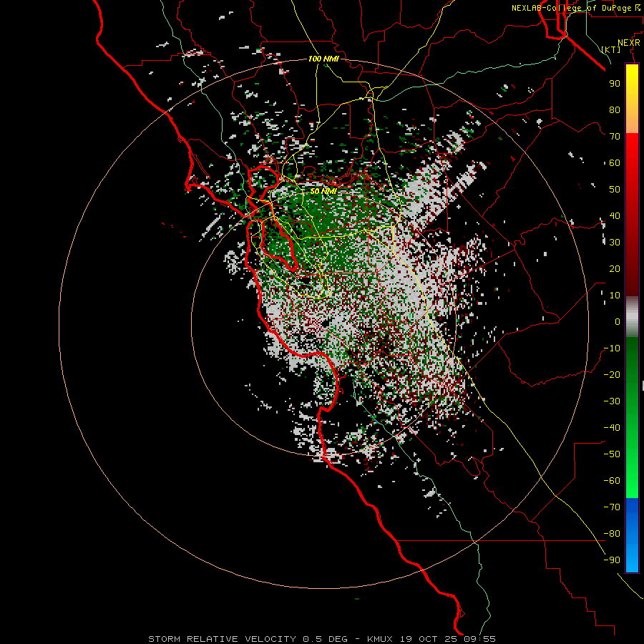This screenshot has width=644, height=644.
Task: Click the 50 value on velocity scale
Action: (x=615, y=190)
